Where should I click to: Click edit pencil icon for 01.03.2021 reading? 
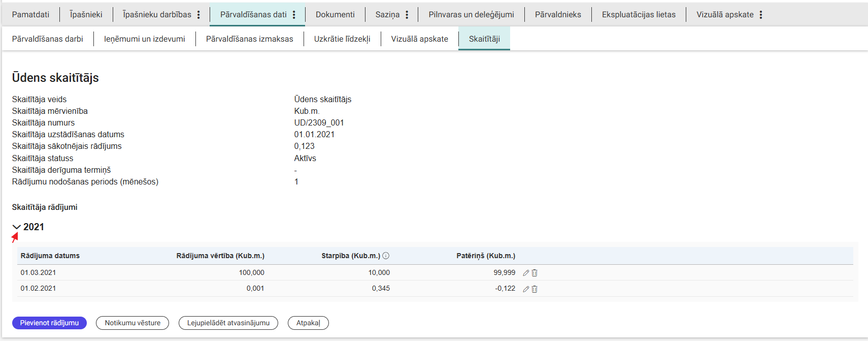point(526,273)
